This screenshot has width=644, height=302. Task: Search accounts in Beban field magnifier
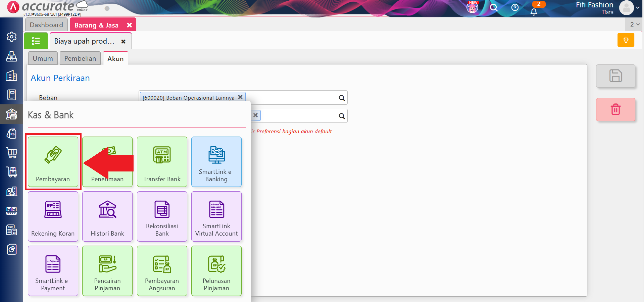click(342, 98)
